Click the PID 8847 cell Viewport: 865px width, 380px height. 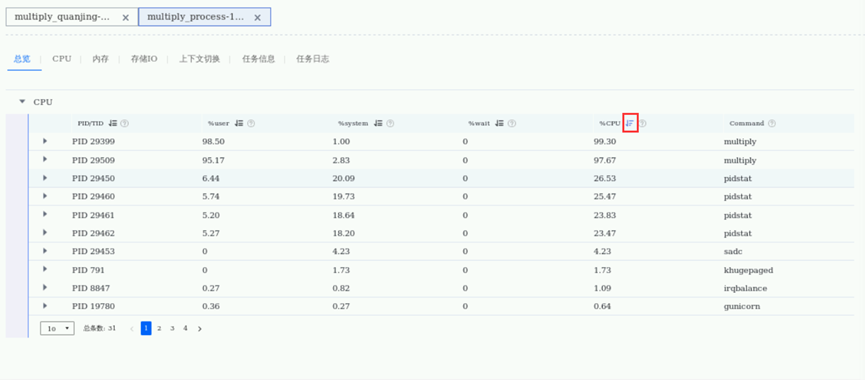91,288
